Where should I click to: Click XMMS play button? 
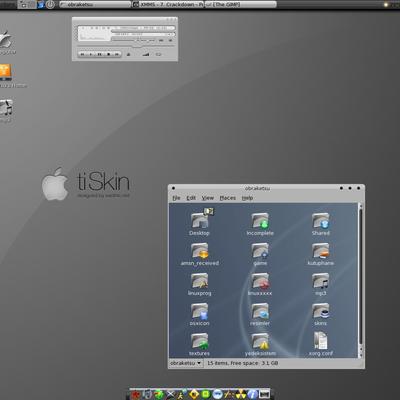click(91, 54)
